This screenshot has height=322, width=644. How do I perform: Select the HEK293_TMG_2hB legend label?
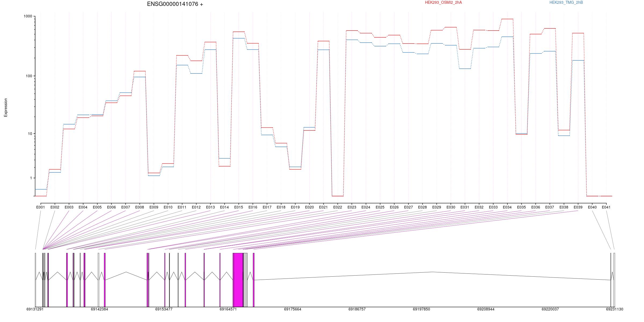pyautogui.click(x=566, y=2)
